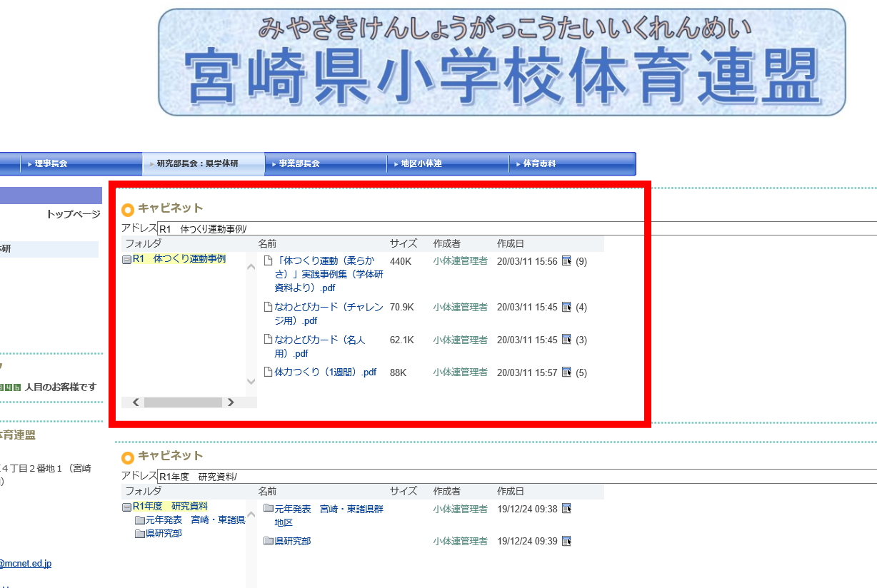877x588 pixels.
Task: Collapse the R1年度 研究資料 folder tree
Action: pyautogui.click(x=126, y=507)
